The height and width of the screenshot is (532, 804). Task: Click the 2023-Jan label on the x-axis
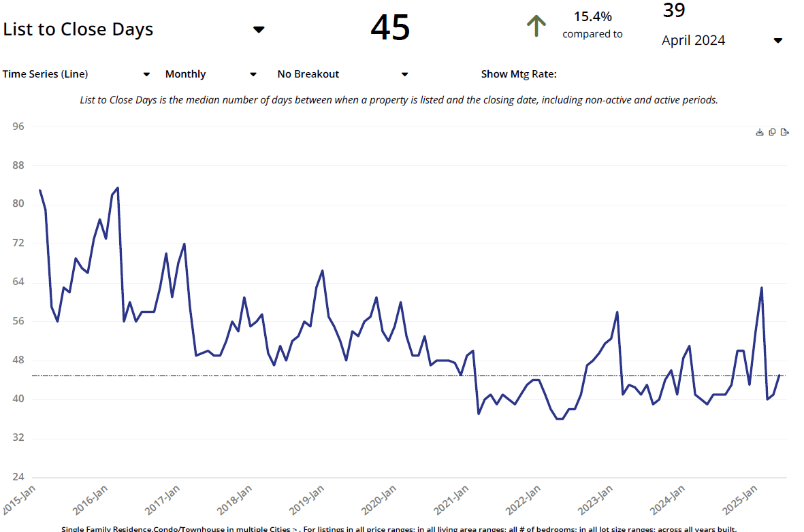596,500
